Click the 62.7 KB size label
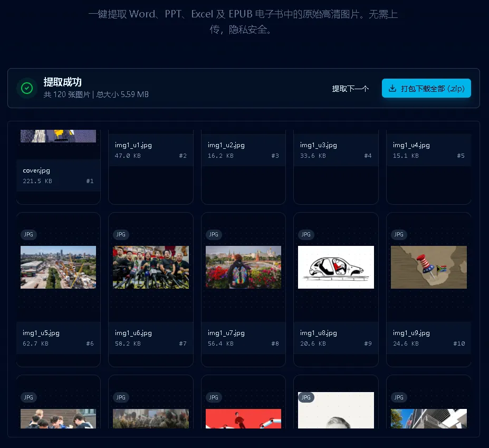The width and height of the screenshot is (489, 448). (x=35, y=344)
